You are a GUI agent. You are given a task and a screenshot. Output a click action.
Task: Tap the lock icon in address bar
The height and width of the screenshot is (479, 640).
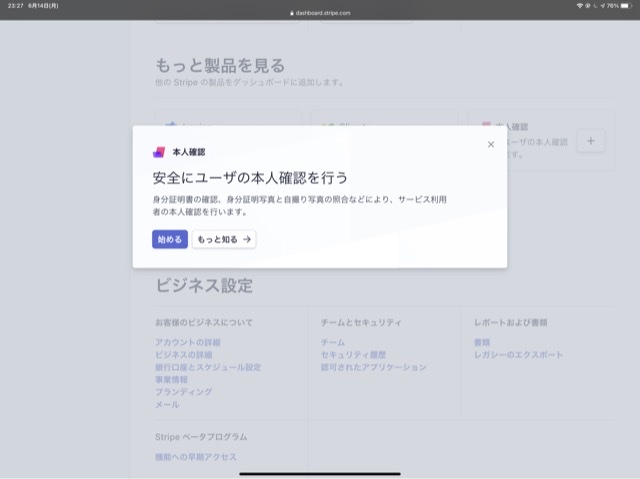pyautogui.click(x=293, y=12)
